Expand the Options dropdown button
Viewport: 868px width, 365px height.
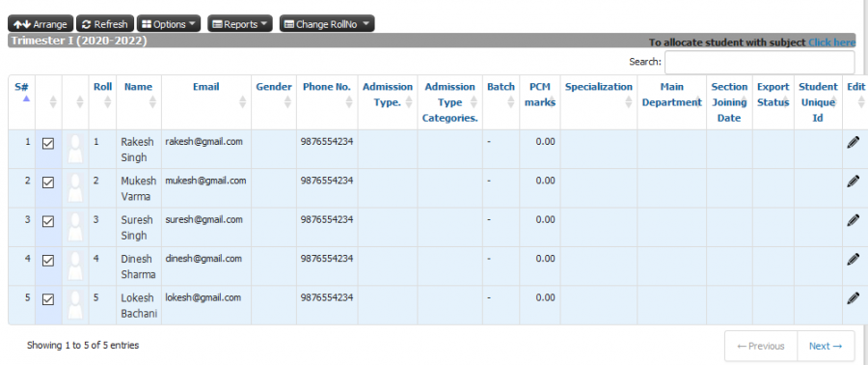tap(168, 24)
